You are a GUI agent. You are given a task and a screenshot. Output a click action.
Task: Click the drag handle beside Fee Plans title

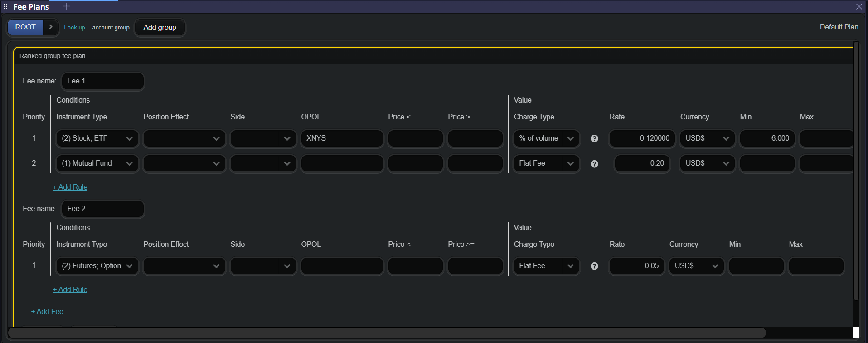tap(6, 7)
